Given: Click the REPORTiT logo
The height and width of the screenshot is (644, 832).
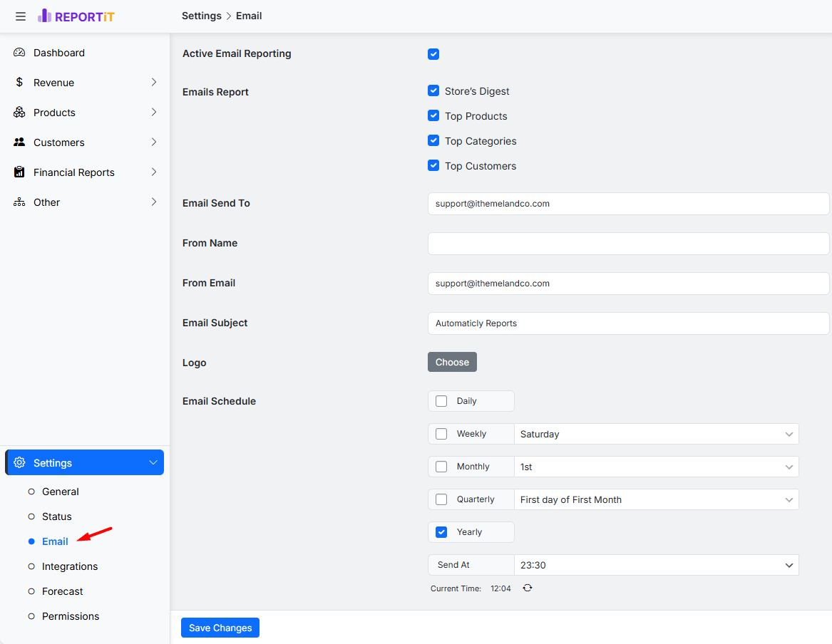Looking at the screenshot, I should pyautogui.click(x=76, y=16).
